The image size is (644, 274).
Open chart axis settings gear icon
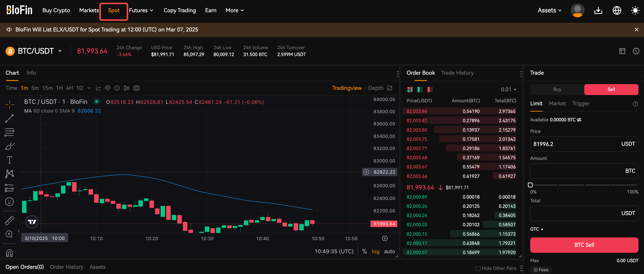point(385,238)
